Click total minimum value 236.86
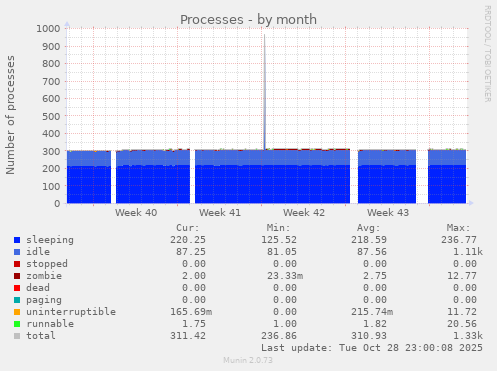 [x=278, y=336]
